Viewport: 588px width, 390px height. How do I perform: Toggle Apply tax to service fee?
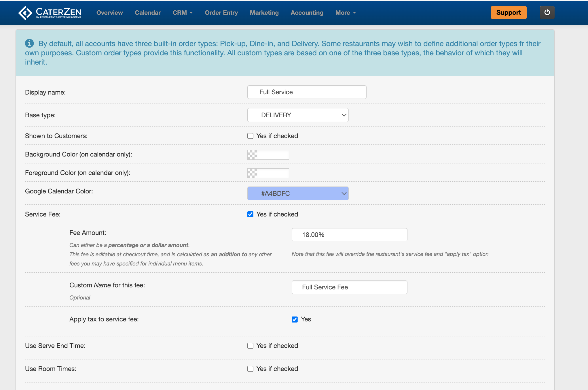tap(295, 319)
